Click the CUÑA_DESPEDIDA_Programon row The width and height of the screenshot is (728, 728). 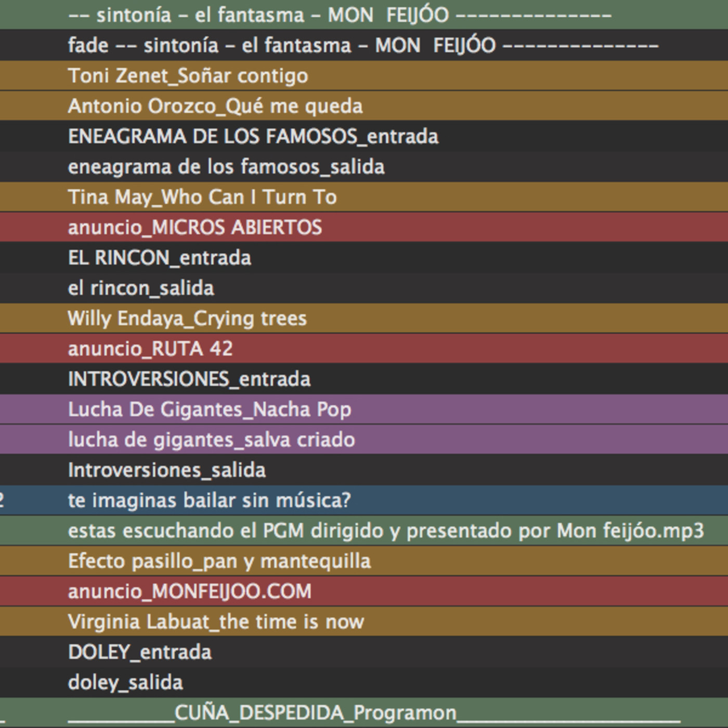tap(315, 713)
